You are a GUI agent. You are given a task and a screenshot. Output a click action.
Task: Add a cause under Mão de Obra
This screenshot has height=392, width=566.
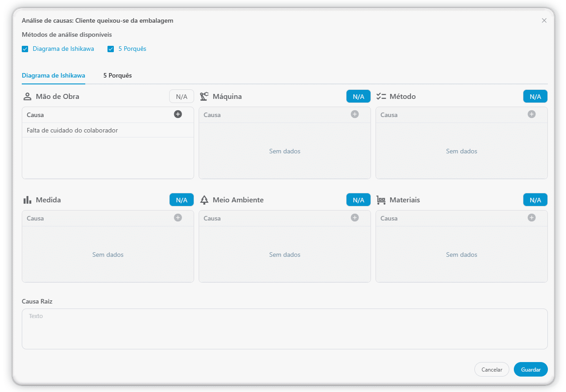[178, 114]
